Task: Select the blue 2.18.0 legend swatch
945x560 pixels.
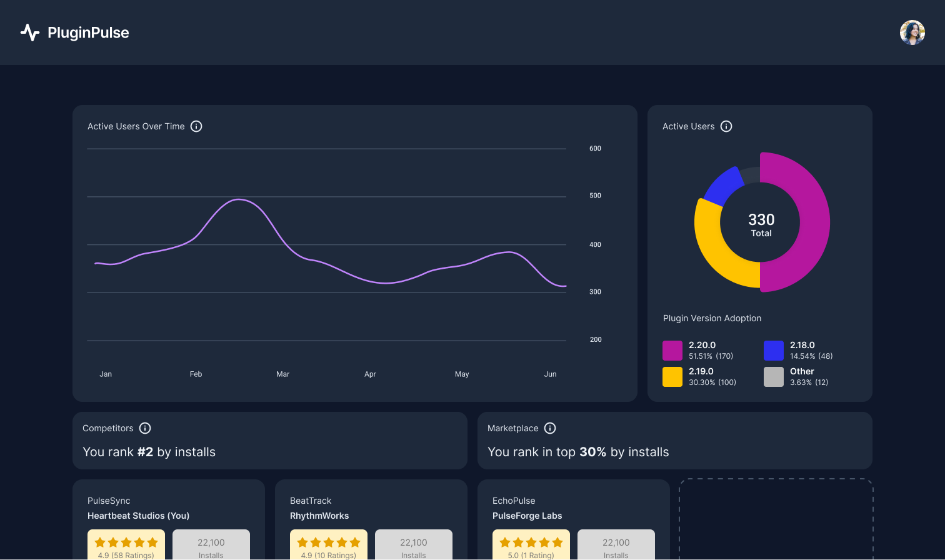Action: click(774, 351)
